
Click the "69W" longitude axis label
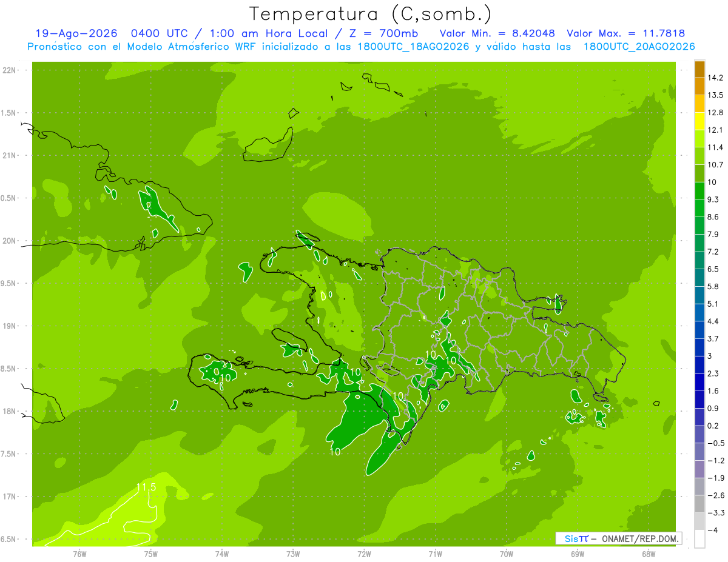577,554
